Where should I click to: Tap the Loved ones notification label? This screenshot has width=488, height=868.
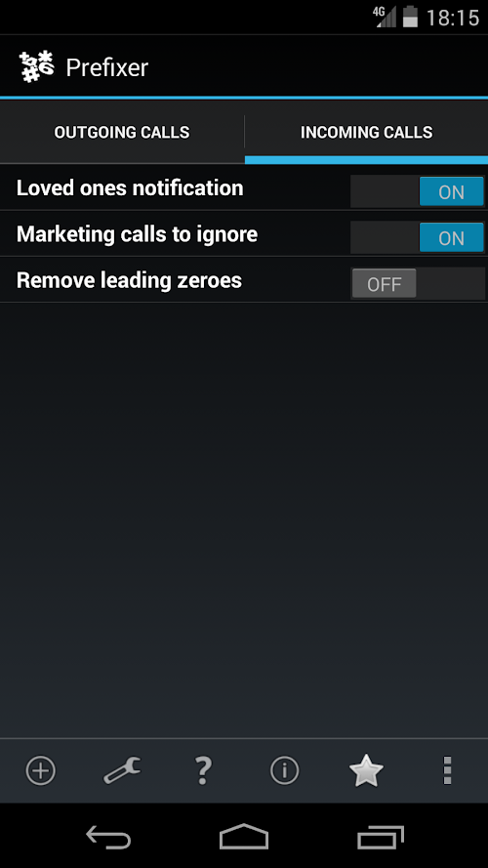pos(130,188)
